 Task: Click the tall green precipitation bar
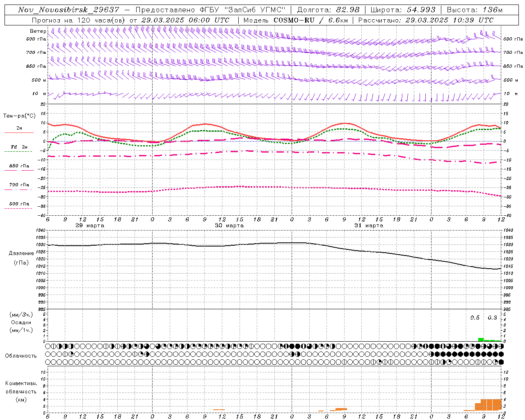pos(481,340)
